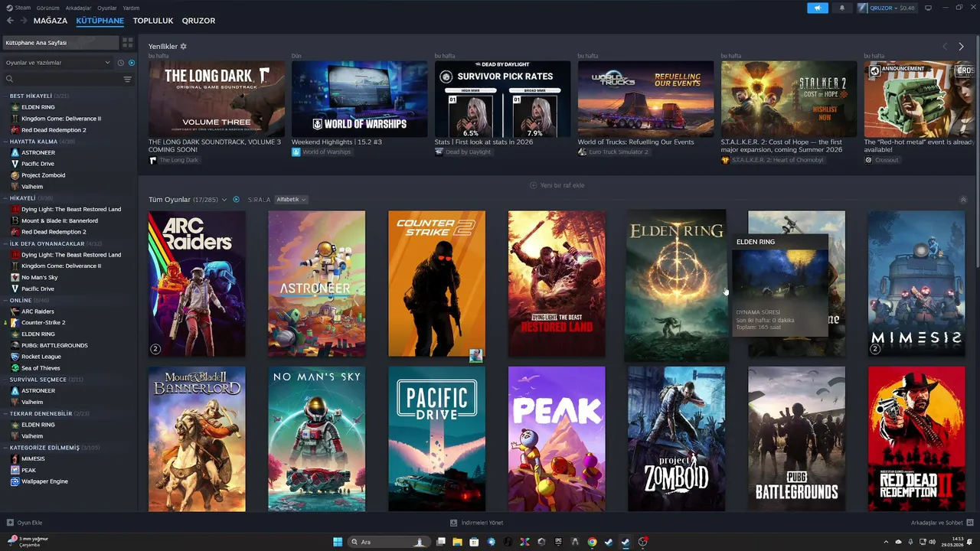Viewport: 980px width, 551px height.
Task: Click Kütüphane Ana Sayfası button
Action: point(60,43)
